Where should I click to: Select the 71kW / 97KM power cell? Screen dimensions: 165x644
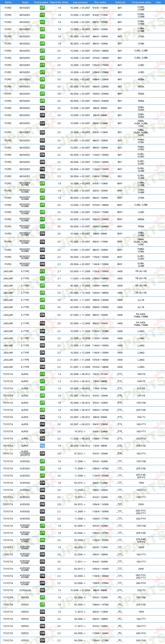coord(100,388)
